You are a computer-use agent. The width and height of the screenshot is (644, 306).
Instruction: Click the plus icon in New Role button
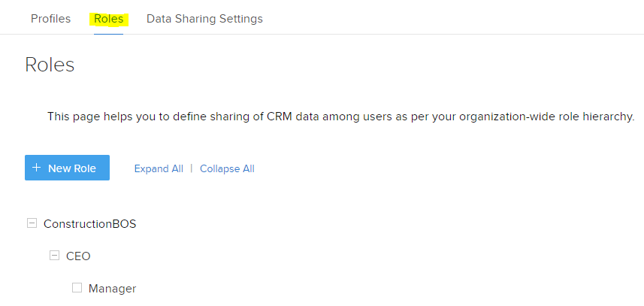pos(37,168)
